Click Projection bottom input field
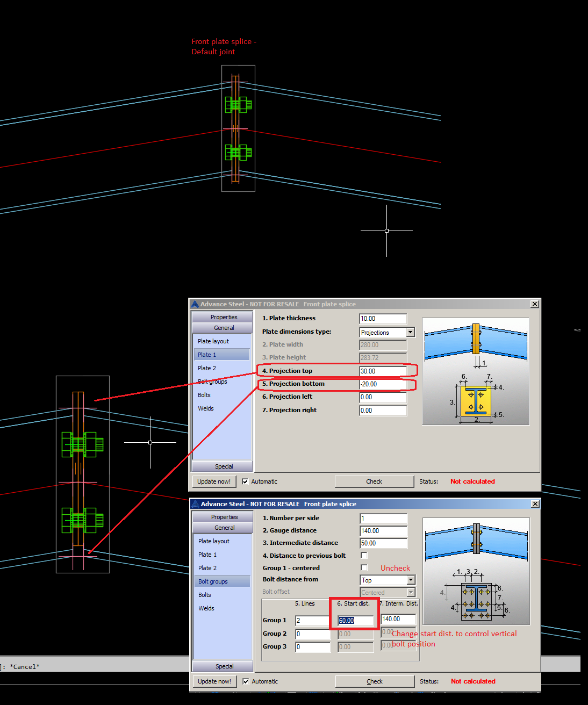The width and height of the screenshot is (588, 705). pyautogui.click(x=383, y=384)
